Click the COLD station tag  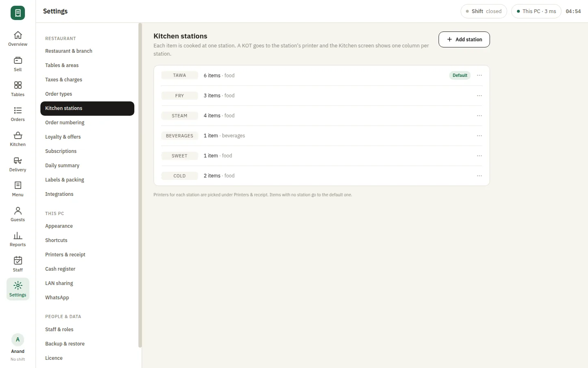(x=180, y=176)
